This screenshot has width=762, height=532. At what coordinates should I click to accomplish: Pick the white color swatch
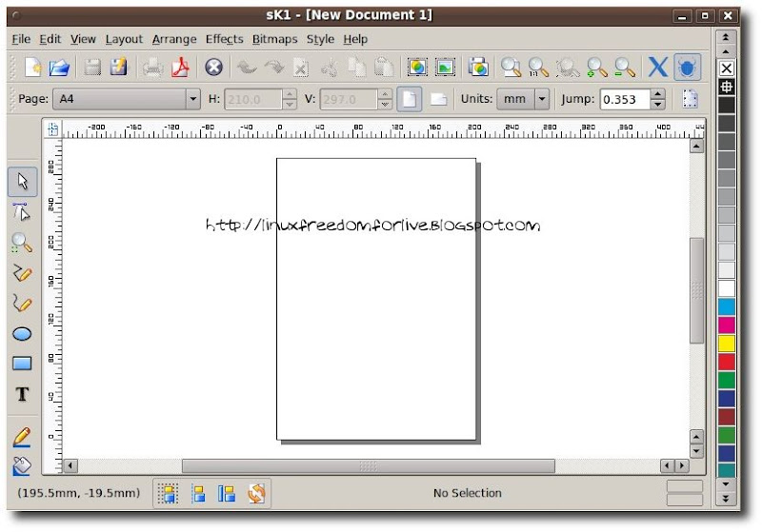point(727,288)
